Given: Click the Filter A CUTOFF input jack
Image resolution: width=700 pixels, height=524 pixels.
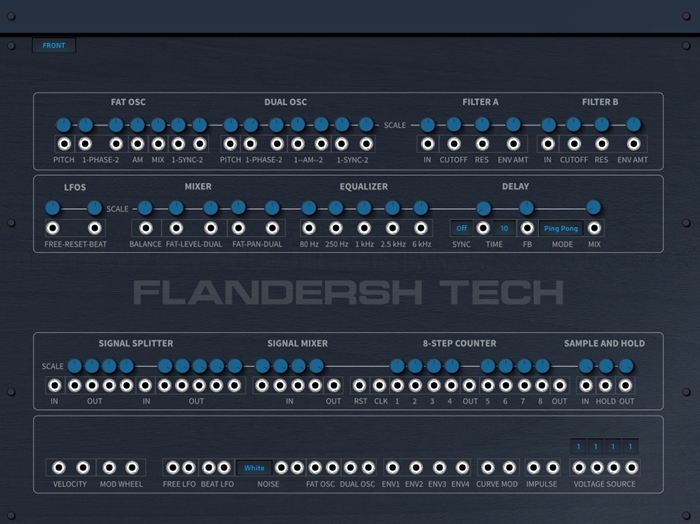Looking at the screenshot, I should pos(454,144).
